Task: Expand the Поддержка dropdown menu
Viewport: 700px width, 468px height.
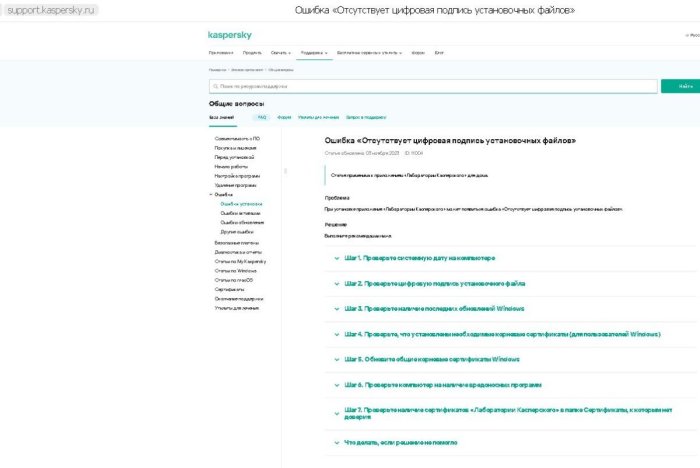Action: 314,53
